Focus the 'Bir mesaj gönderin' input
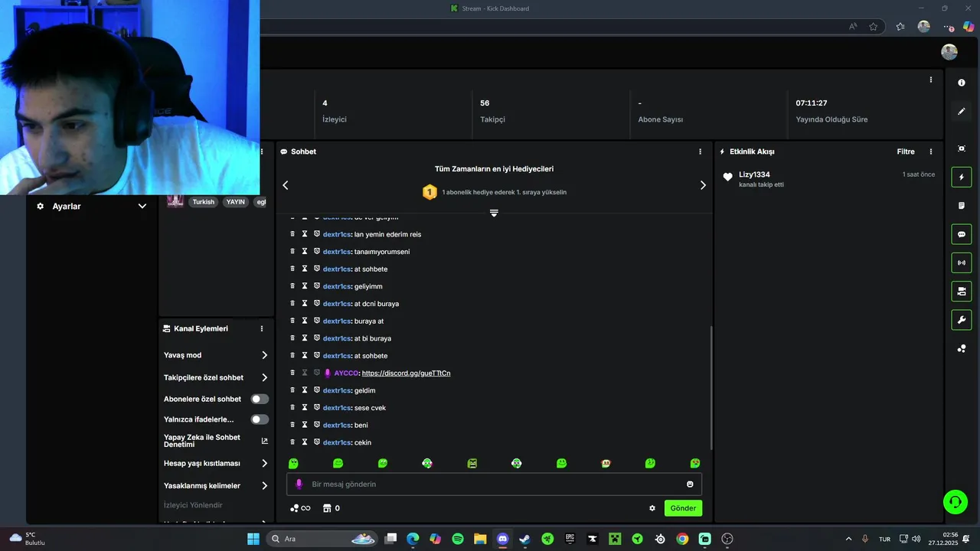 [494, 484]
